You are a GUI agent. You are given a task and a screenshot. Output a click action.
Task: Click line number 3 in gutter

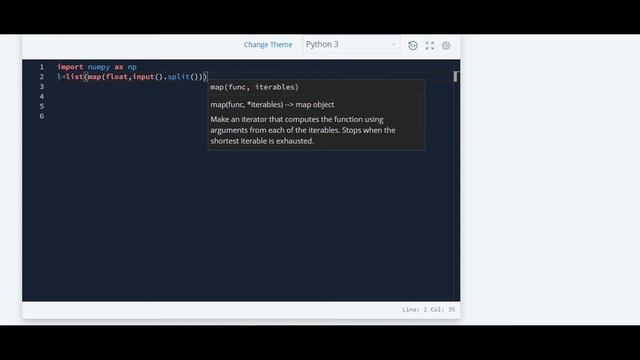pyautogui.click(x=42, y=87)
